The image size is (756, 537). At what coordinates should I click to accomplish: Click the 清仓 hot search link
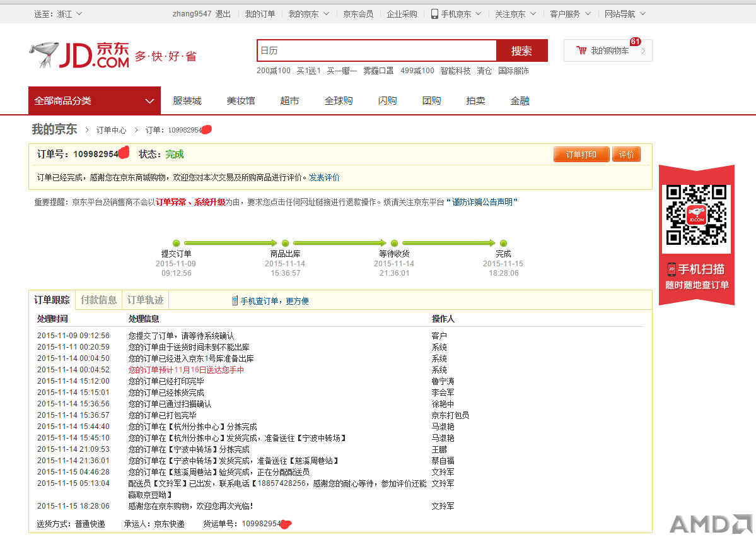tap(484, 71)
